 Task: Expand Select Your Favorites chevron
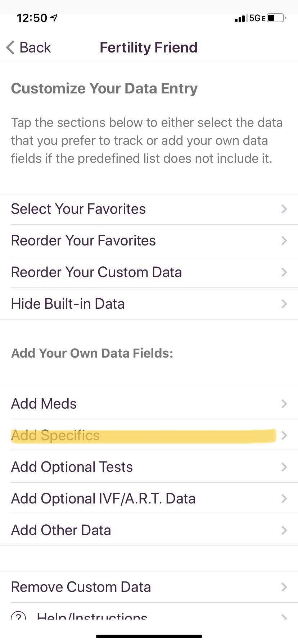pos(284,209)
